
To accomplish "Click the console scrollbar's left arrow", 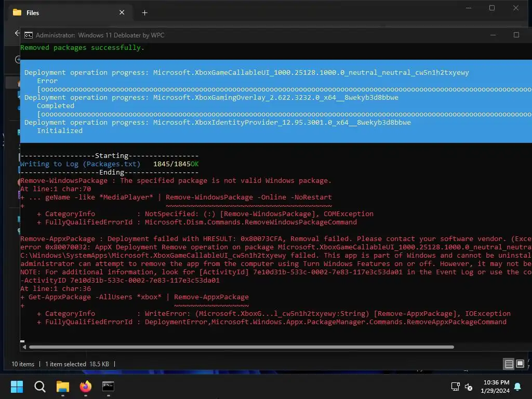I will tap(24, 347).
